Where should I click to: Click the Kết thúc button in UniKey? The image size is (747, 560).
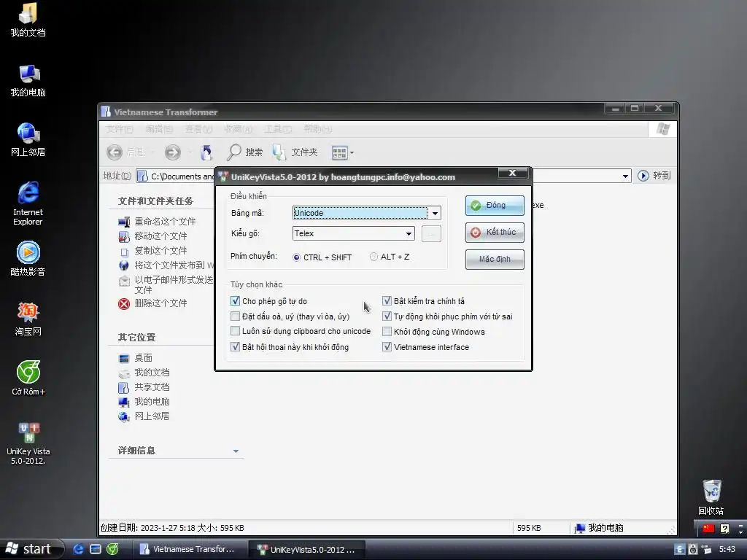pos(495,233)
